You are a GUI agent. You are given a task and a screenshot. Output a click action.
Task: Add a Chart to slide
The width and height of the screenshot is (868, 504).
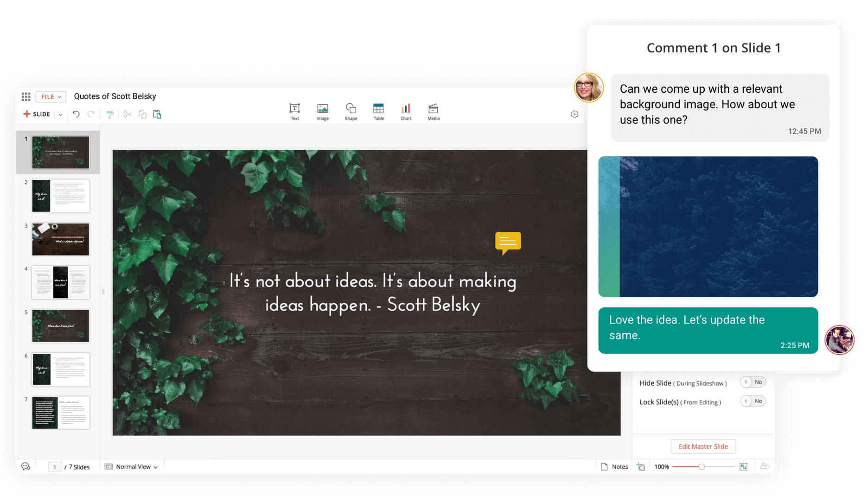[406, 111]
